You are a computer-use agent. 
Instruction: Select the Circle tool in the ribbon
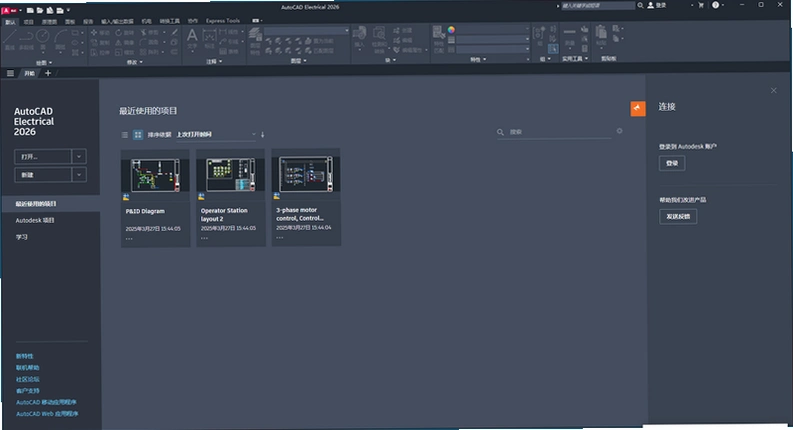click(43, 40)
